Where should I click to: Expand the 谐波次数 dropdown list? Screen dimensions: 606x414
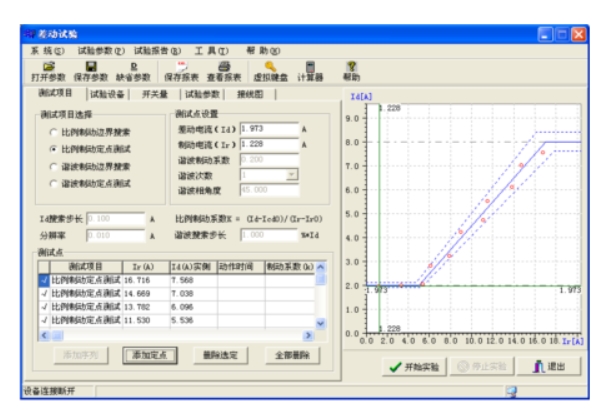click(x=291, y=175)
